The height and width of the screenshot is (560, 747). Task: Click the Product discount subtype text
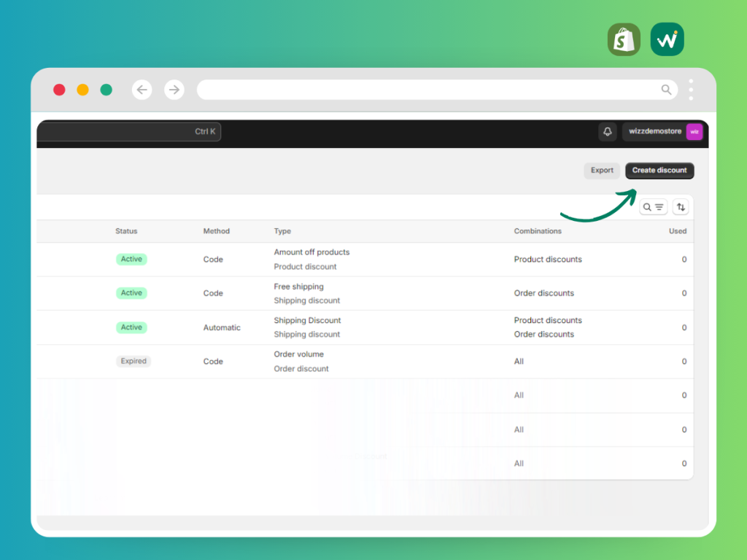305,267
